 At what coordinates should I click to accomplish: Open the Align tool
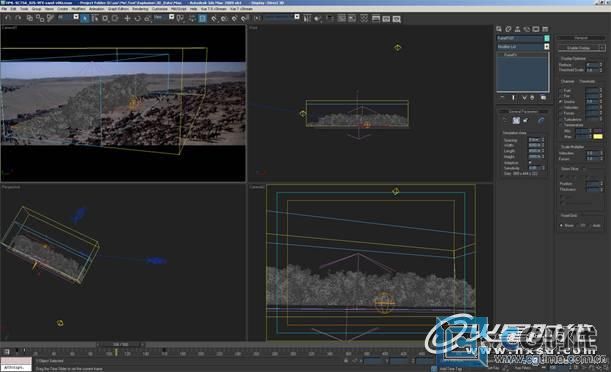[318, 18]
